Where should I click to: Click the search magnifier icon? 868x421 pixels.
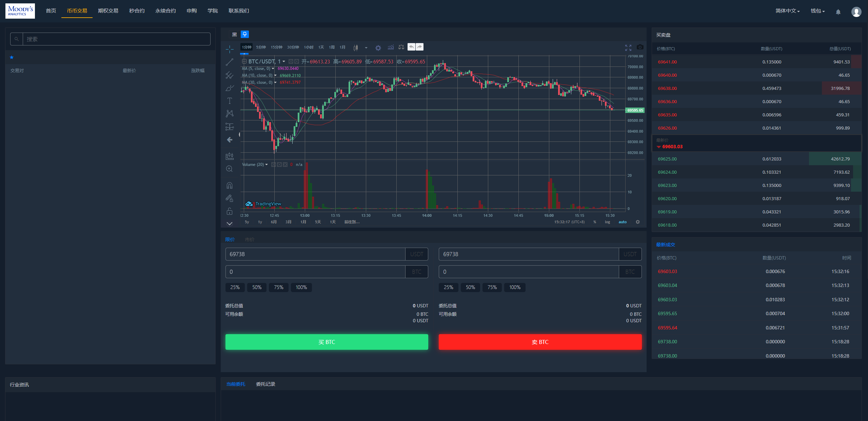tap(17, 39)
